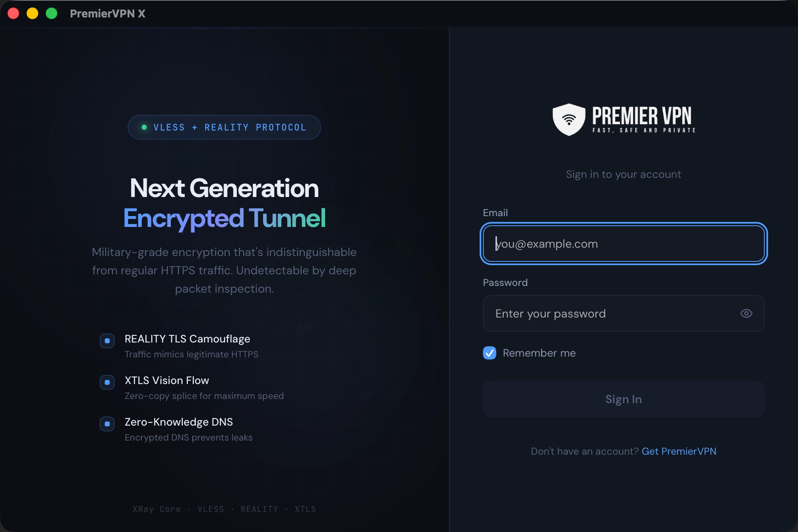This screenshot has height=532, width=798.
Task: Select the Zero-Knowledge DNS feature icon
Action: coord(107,424)
